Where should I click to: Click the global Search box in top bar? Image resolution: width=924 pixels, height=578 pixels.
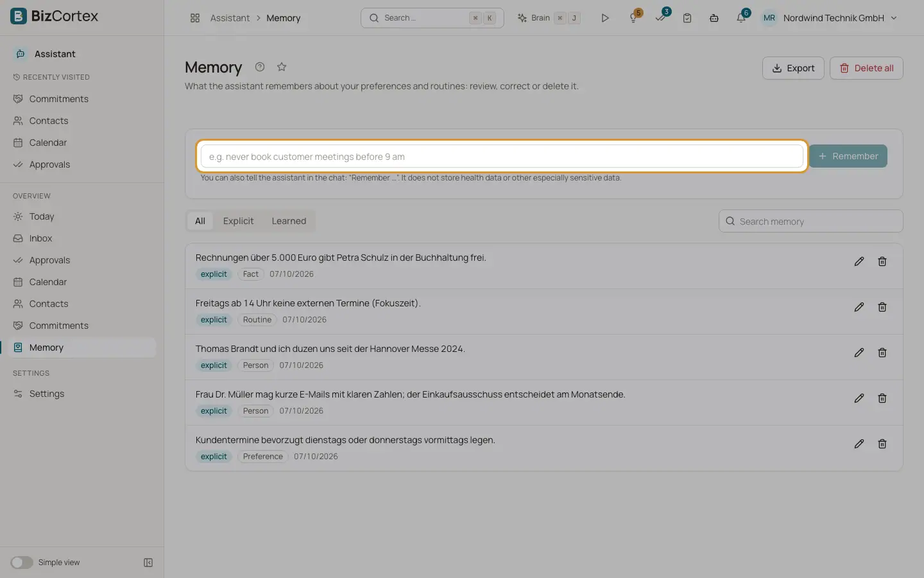[x=432, y=18]
